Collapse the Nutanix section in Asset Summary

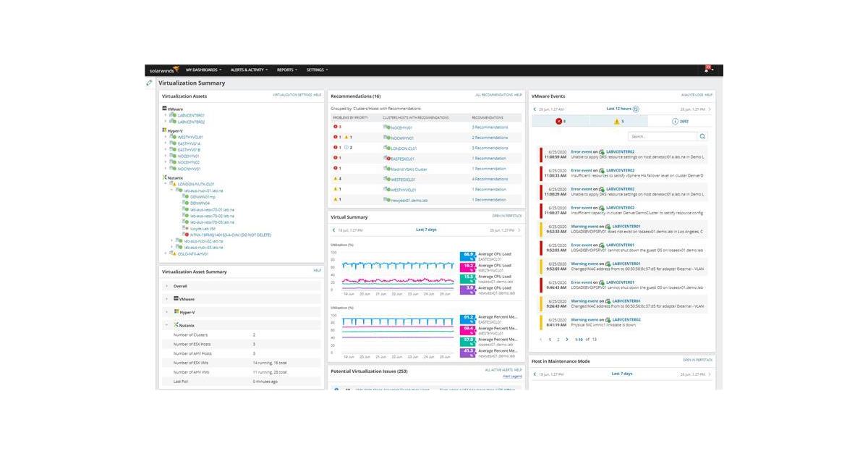167,325
